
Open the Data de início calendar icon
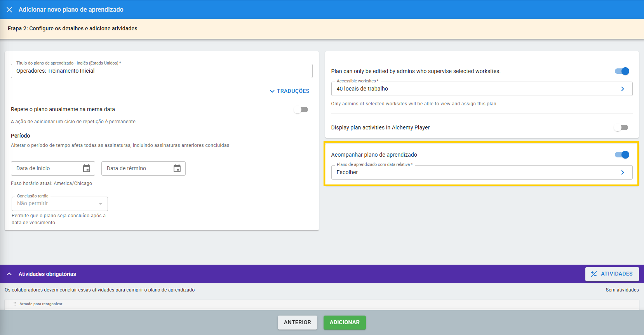tap(87, 168)
